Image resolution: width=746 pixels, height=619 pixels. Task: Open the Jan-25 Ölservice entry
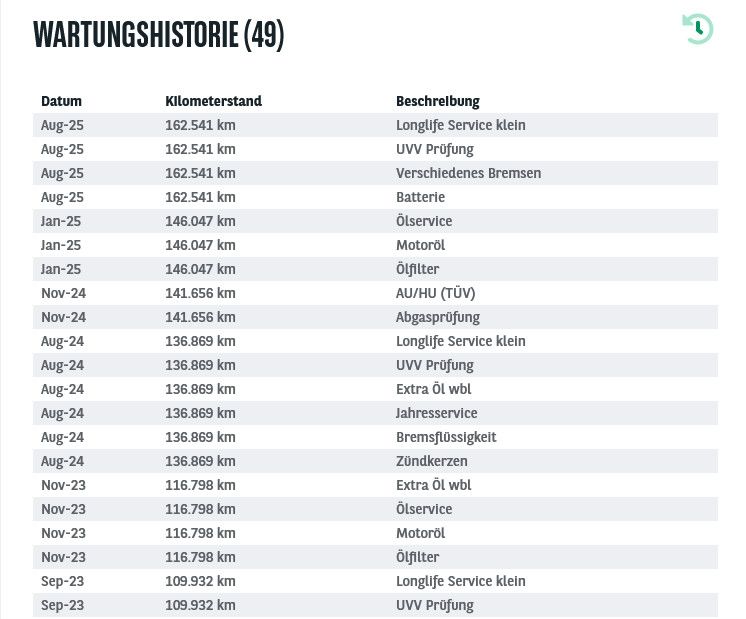click(424, 221)
